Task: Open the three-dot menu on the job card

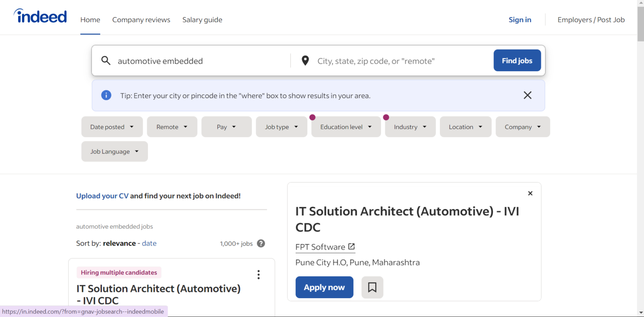Action: coord(258,275)
